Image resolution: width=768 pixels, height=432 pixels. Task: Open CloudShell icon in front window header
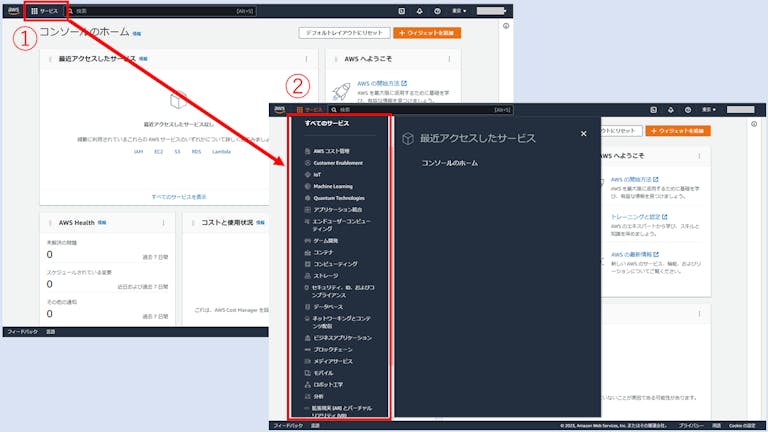pyautogui.click(x=653, y=110)
